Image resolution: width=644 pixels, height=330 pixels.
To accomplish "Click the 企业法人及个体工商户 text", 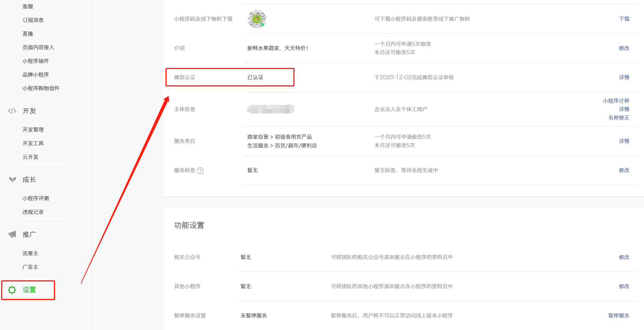I will coord(401,109).
